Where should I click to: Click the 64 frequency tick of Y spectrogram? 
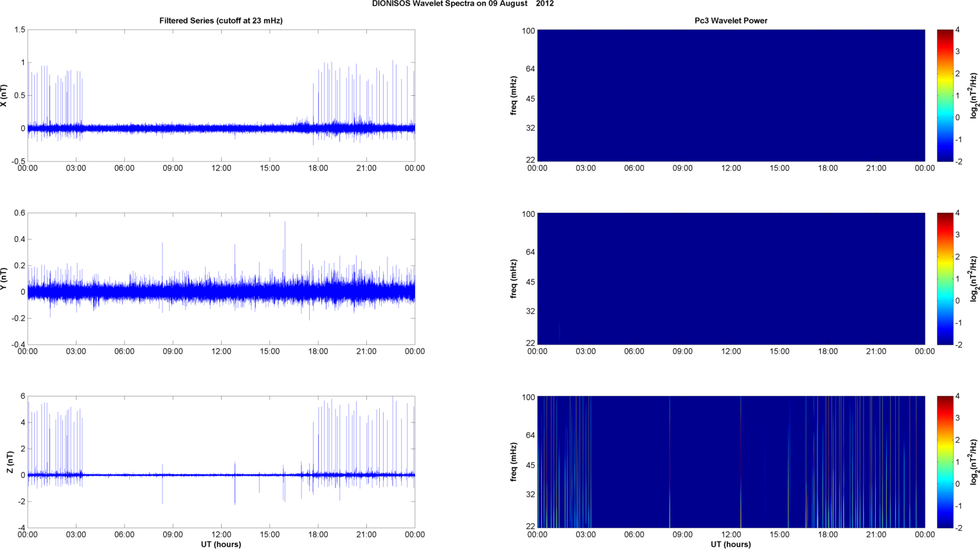click(530, 252)
